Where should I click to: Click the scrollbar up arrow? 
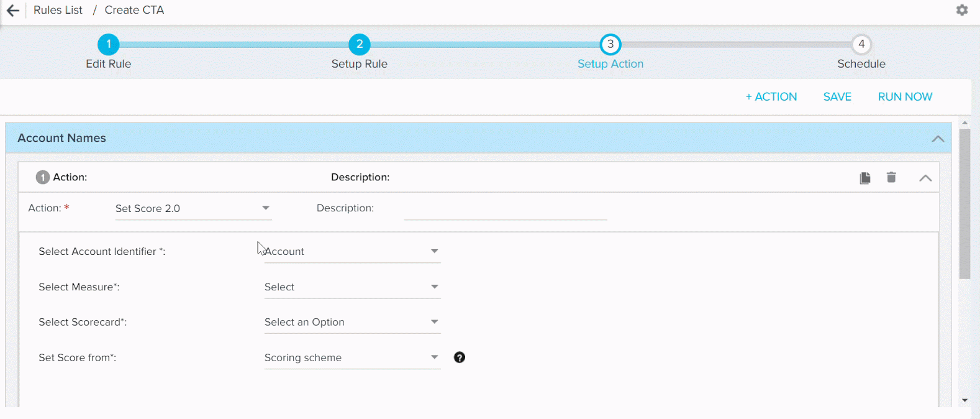tap(964, 122)
